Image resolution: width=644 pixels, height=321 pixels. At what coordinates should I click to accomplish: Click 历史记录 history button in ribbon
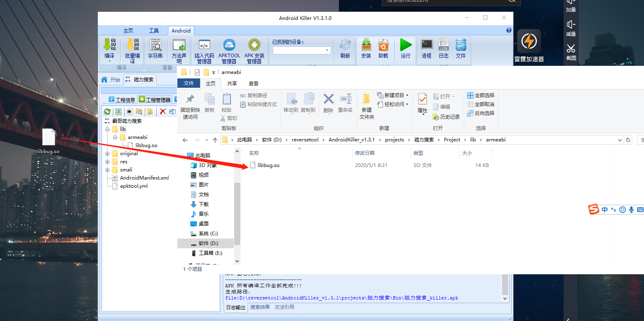point(446,117)
